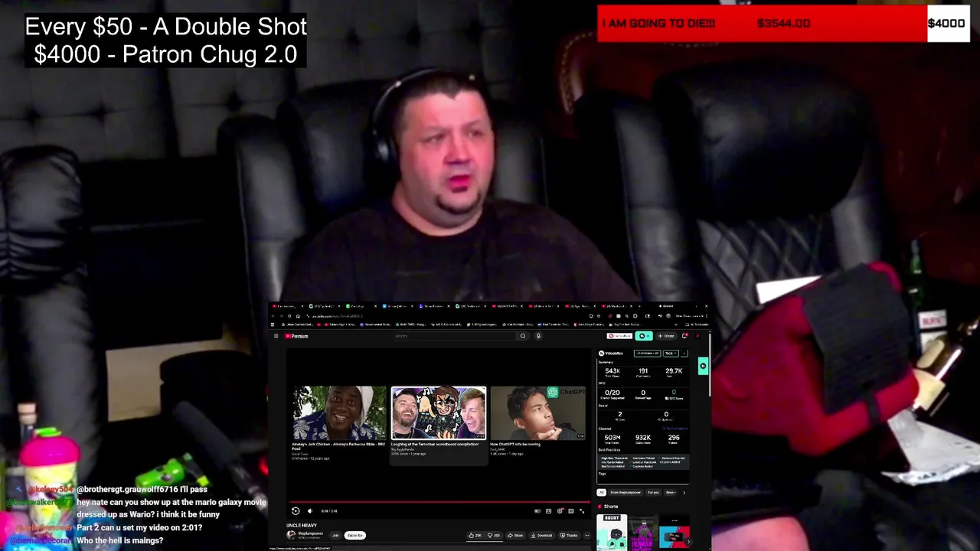This screenshot has height=551, width=980.
Task: Show next Shorts with the arrow button
Action: tap(689, 542)
